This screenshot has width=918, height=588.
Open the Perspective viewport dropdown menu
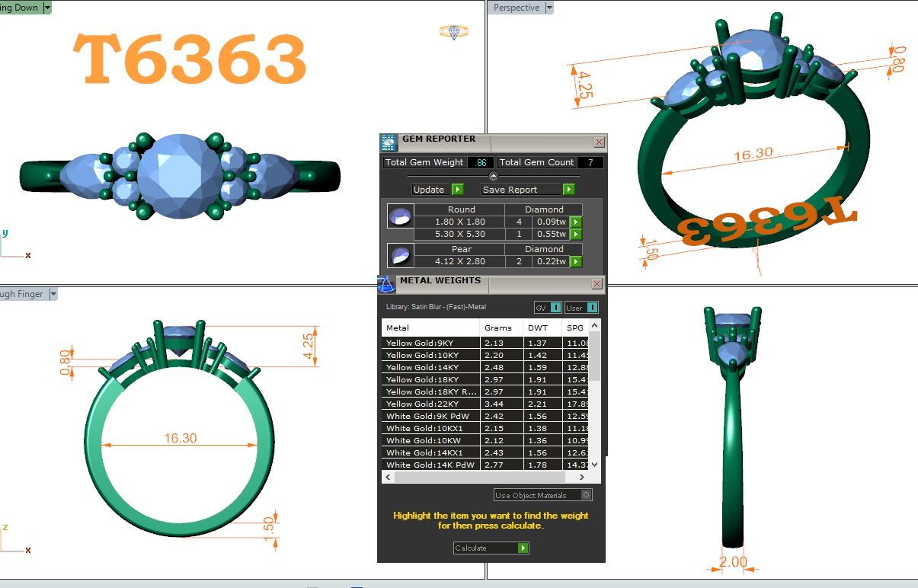pyautogui.click(x=549, y=8)
